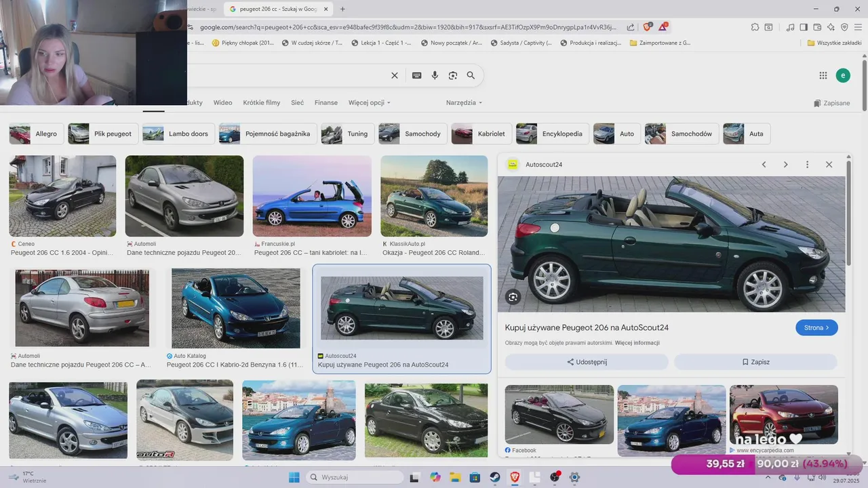This screenshot has width=868, height=488.
Task: Open the Brave VPN shield icon
Action: point(844,27)
